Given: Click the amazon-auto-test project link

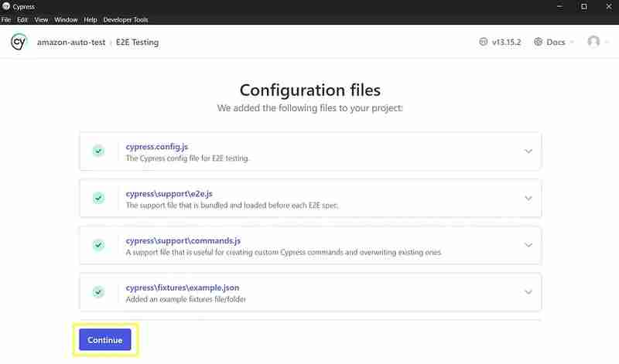Looking at the screenshot, I should click(70, 43).
